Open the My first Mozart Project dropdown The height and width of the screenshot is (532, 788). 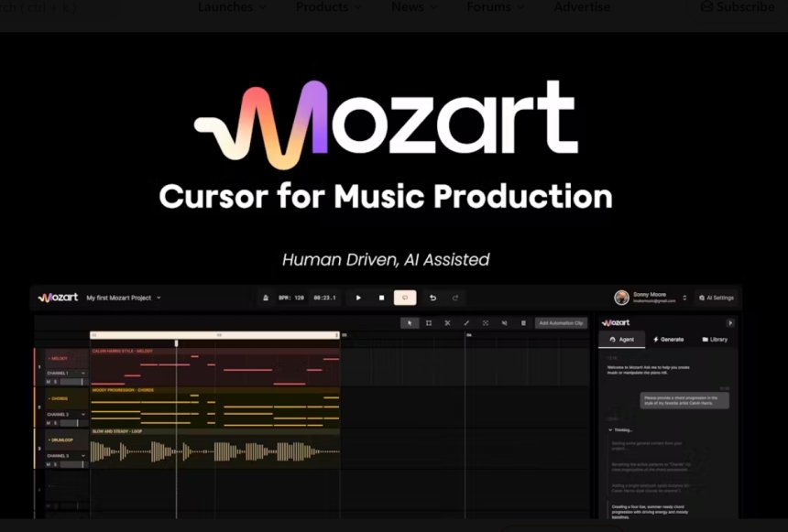click(x=124, y=298)
